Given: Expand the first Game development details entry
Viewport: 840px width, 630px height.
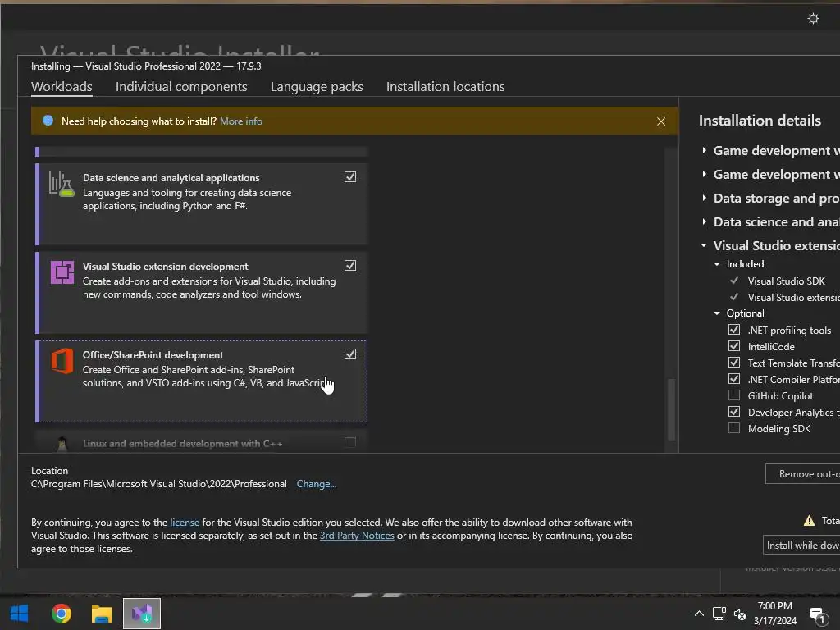Looking at the screenshot, I should tap(704, 151).
